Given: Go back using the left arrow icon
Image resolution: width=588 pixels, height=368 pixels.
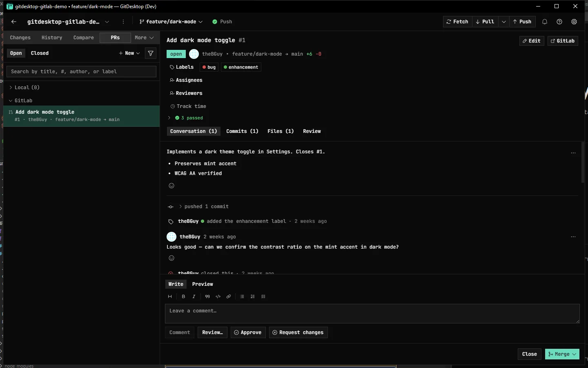Looking at the screenshot, I should (x=14, y=22).
